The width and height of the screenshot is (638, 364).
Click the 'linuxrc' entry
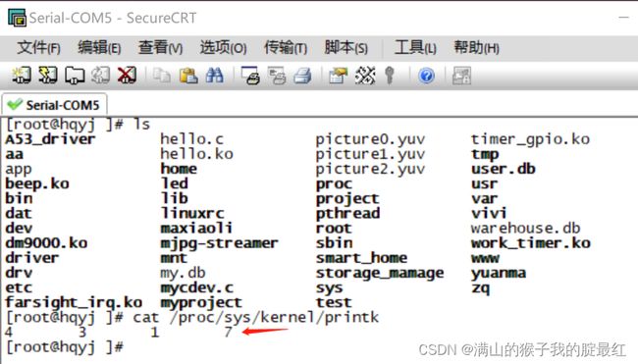click(x=192, y=213)
